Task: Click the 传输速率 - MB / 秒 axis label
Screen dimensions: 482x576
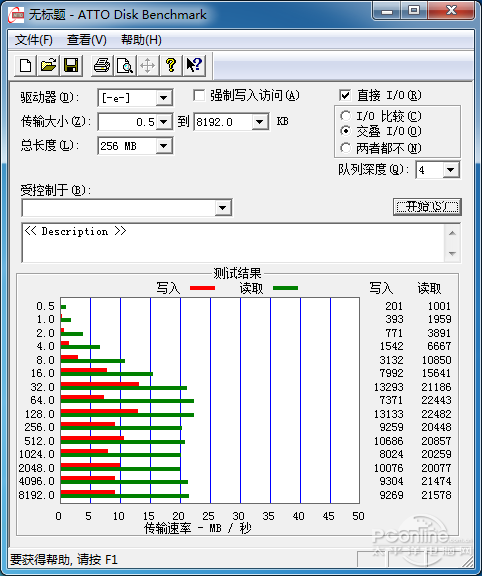Action: point(198,528)
